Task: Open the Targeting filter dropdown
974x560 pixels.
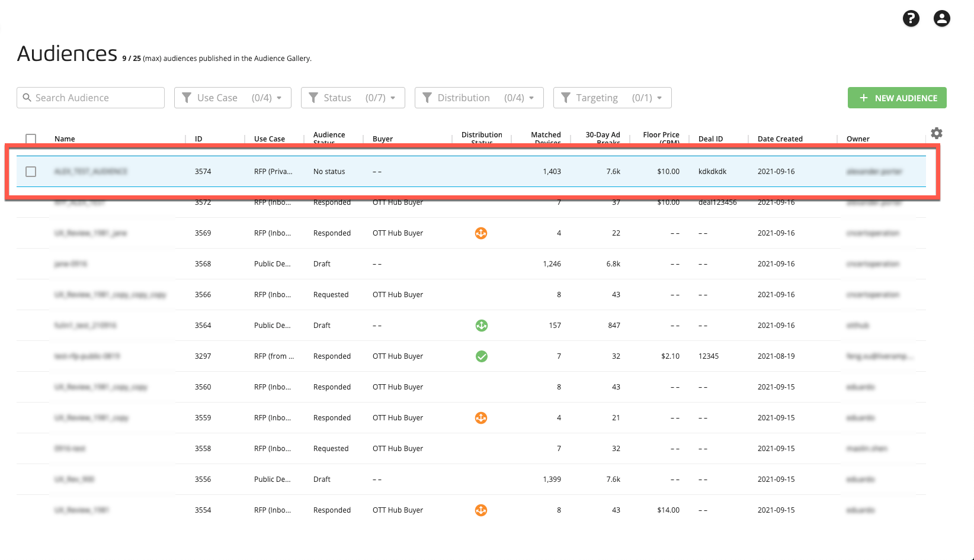Action: click(612, 98)
